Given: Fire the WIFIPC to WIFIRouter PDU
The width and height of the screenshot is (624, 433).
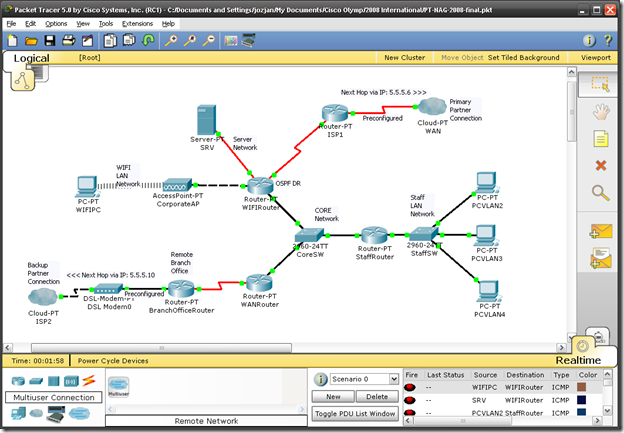Looking at the screenshot, I should tap(410, 387).
